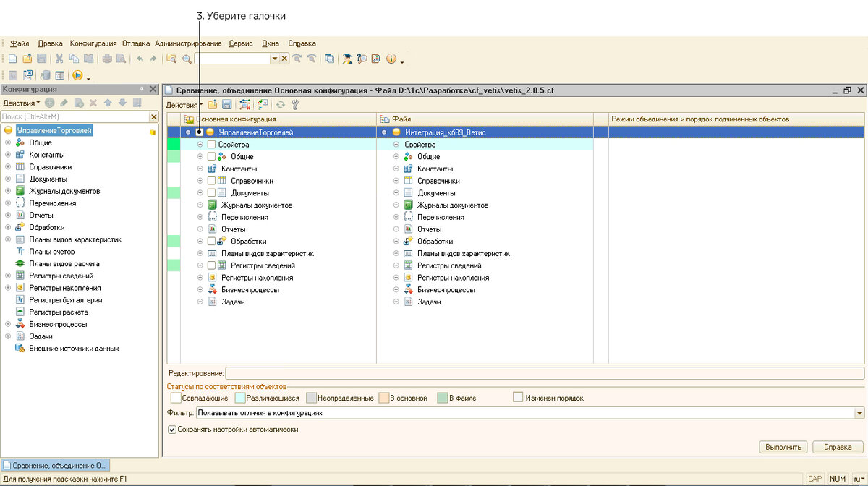Image resolution: width=868 pixels, height=486 pixels.
Task: Click the Поиск (Ctrl+Alt+M) search field
Action: [x=75, y=116]
